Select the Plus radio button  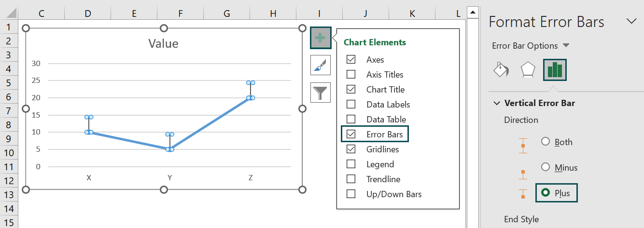tap(546, 192)
